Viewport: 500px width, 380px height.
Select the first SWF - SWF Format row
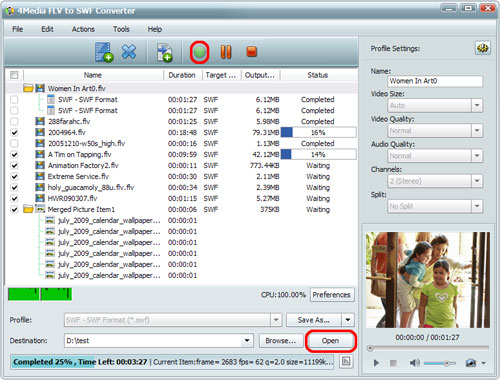[x=182, y=99]
